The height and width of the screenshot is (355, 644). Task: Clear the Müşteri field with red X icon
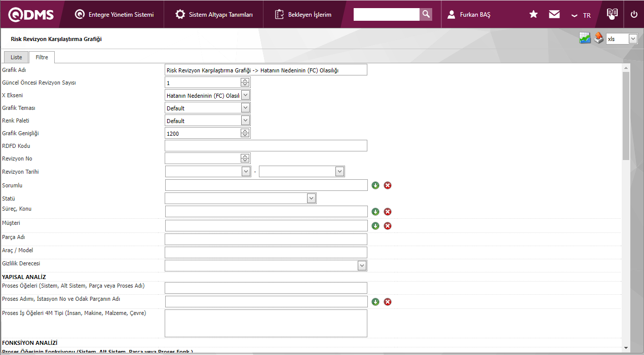click(388, 226)
